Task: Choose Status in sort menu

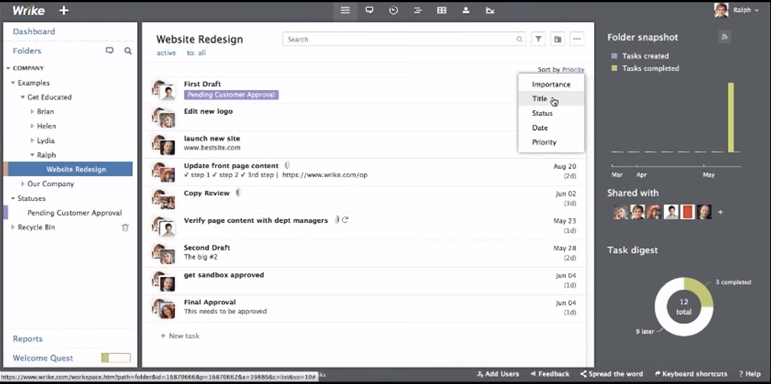Action: 551,113
